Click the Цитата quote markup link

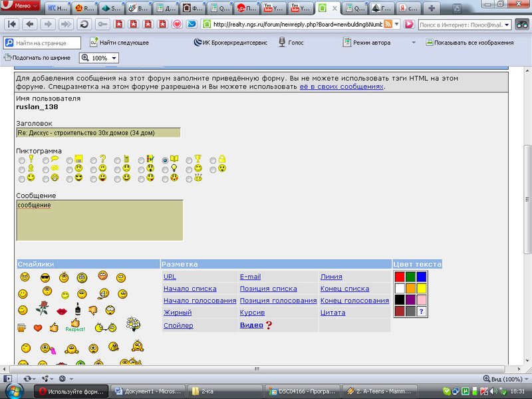point(333,313)
